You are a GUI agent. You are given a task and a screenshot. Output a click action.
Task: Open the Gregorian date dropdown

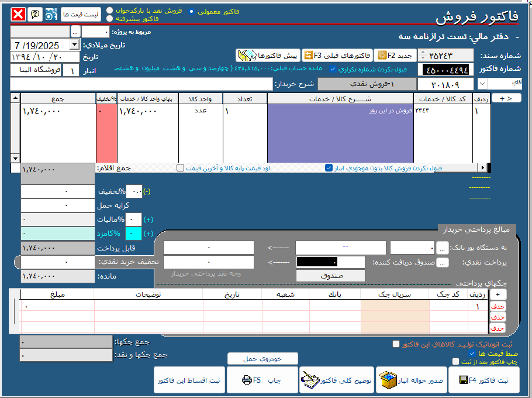[74, 44]
